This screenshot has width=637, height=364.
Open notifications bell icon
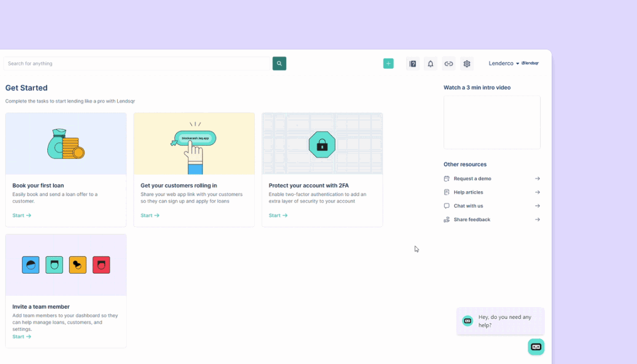pos(431,64)
